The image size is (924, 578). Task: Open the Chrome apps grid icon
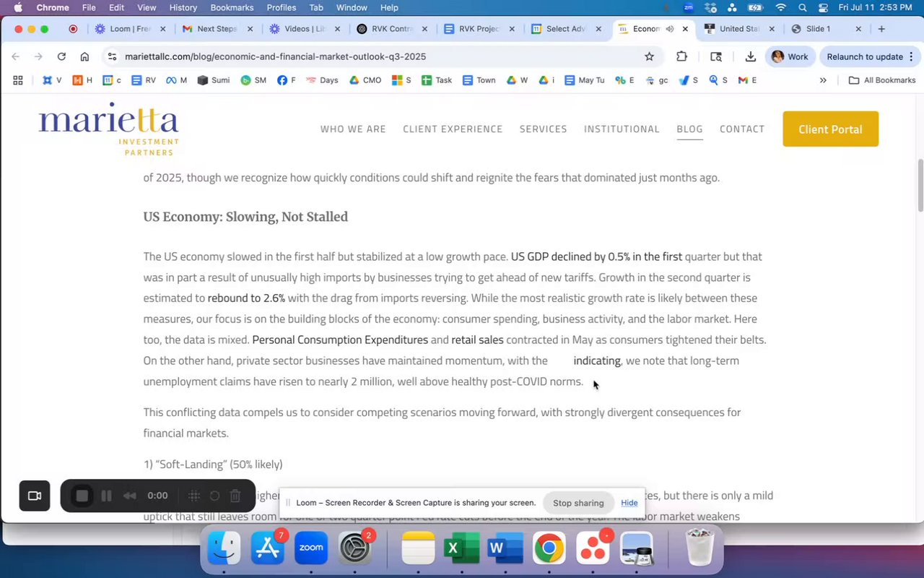(18, 80)
